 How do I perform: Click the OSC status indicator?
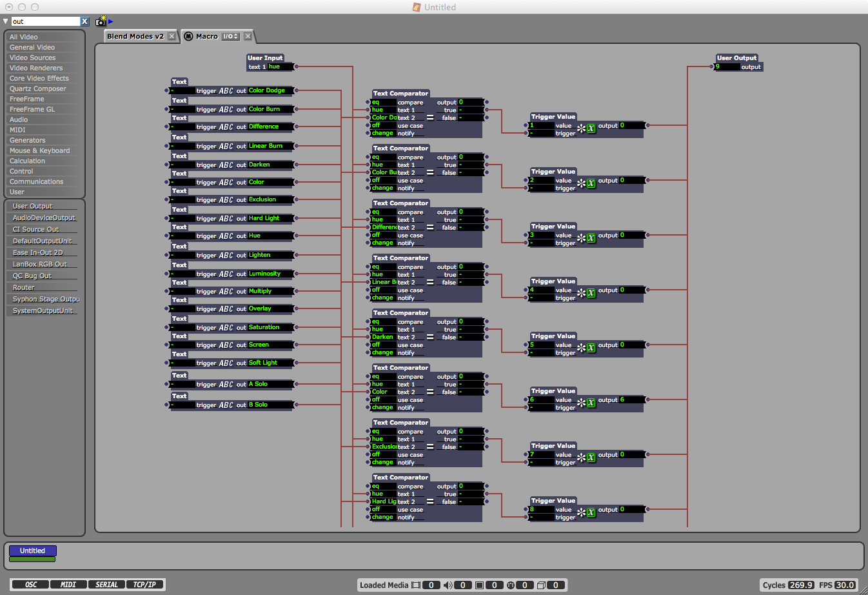[31, 585]
